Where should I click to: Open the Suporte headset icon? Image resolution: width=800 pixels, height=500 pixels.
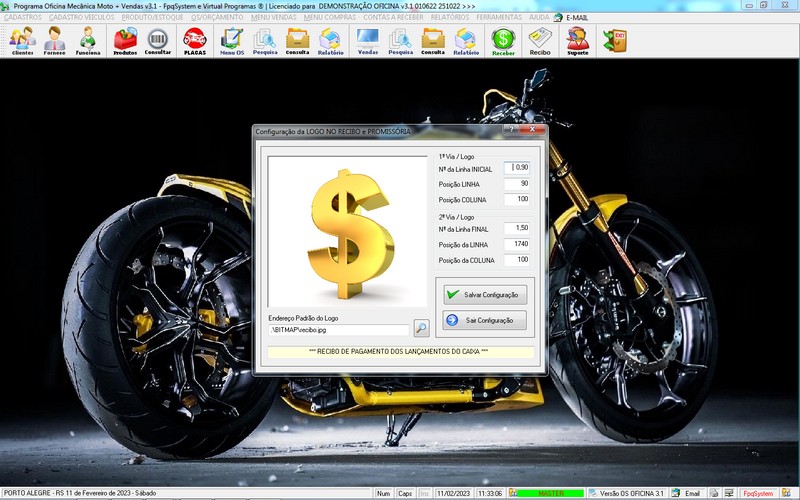click(578, 41)
